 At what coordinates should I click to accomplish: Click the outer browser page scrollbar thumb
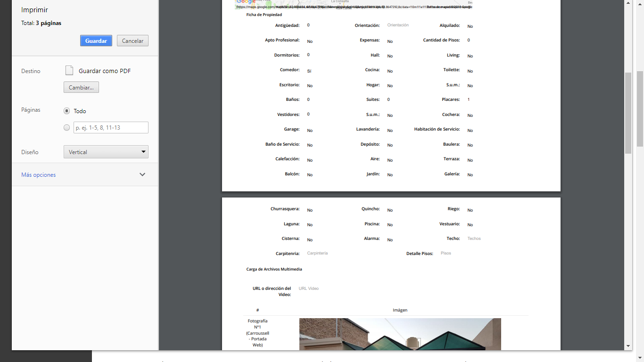640,108
